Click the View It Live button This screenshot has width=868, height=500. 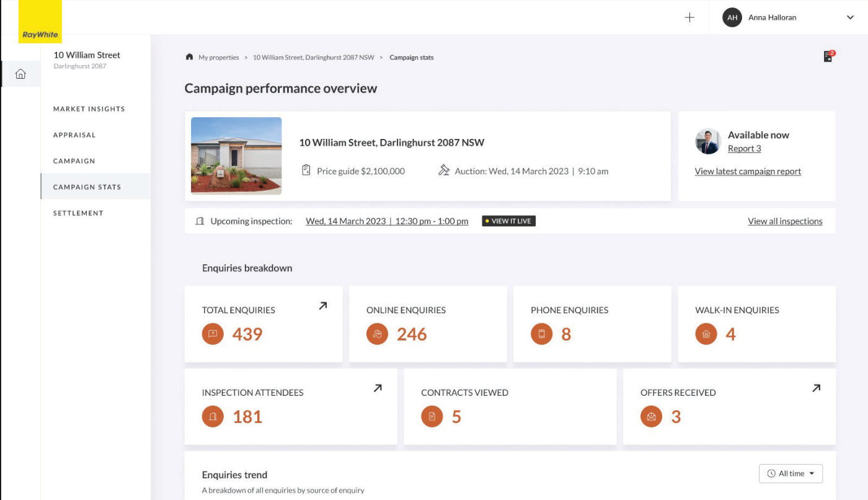pos(509,221)
